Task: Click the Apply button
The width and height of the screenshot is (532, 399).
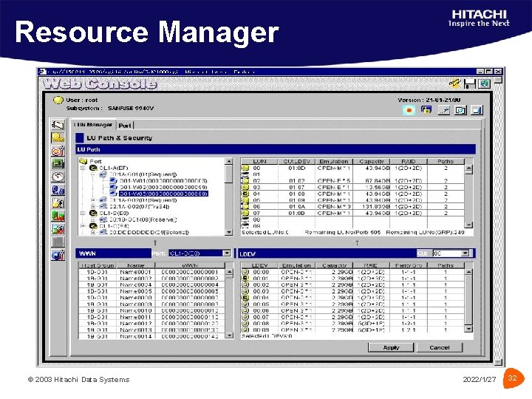Action: [x=391, y=347]
